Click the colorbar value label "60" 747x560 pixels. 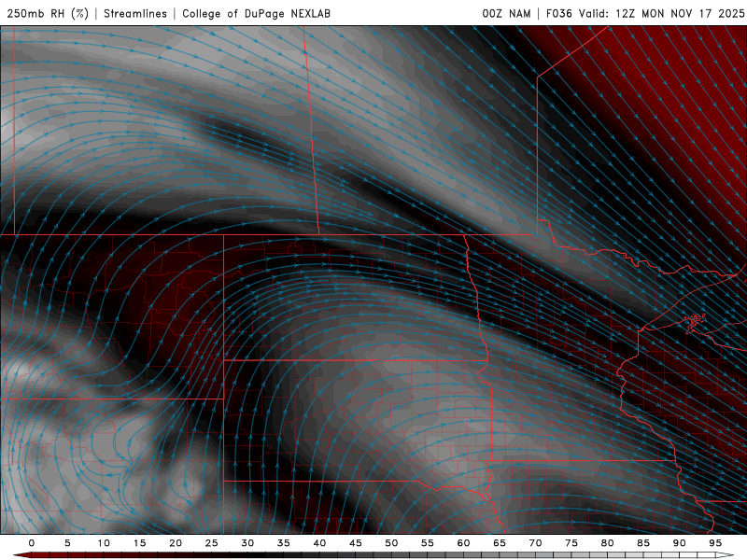tap(463, 543)
